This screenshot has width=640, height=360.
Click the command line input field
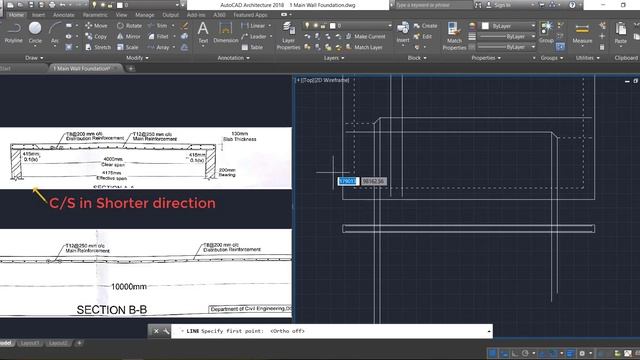[x=331, y=331]
